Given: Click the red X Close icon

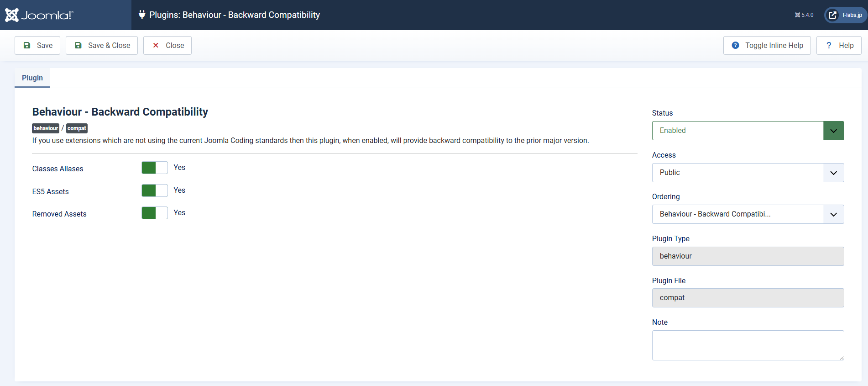Looking at the screenshot, I should (x=156, y=45).
